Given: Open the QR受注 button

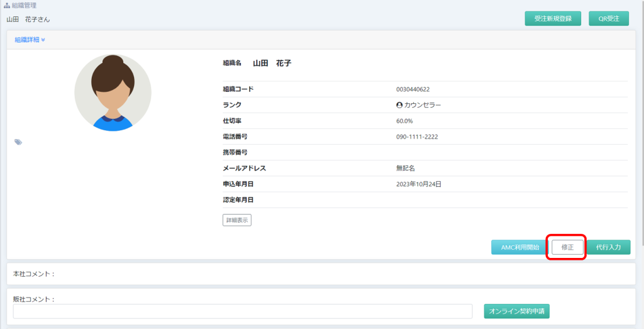Looking at the screenshot, I should [608, 18].
